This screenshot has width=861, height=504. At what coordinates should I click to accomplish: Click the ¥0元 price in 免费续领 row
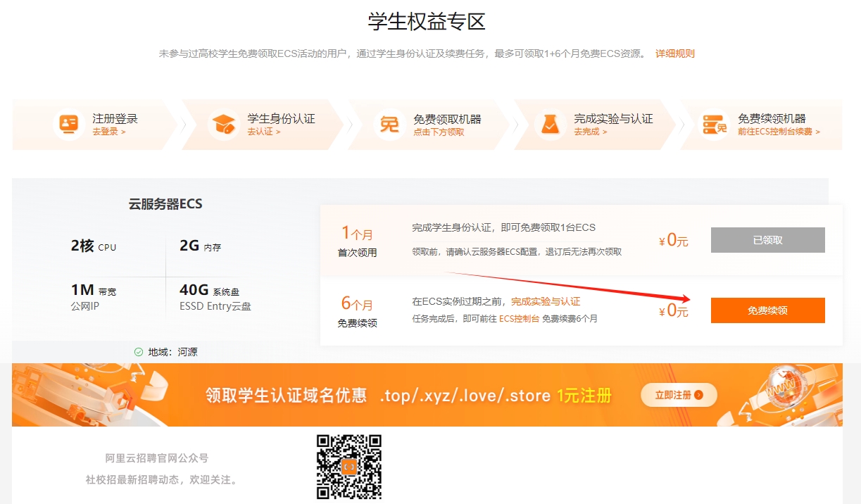[x=674, y=310]
